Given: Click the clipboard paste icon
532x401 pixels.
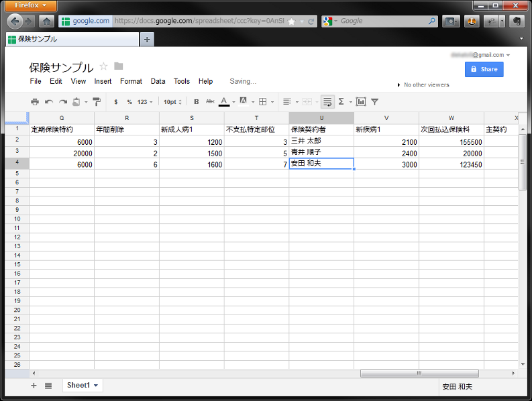Looking at the screenshot, I should pyautogui.click(x=76, y=102).
